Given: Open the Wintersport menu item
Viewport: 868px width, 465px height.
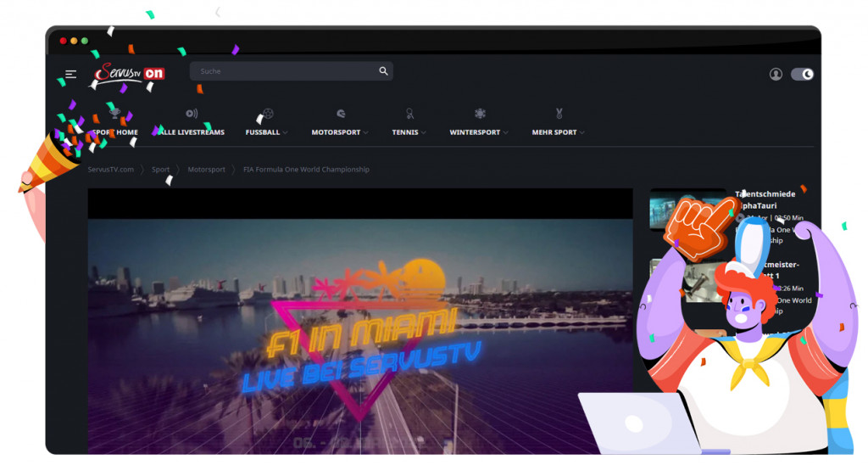Looking at the screenshot, I should (475, 132).
